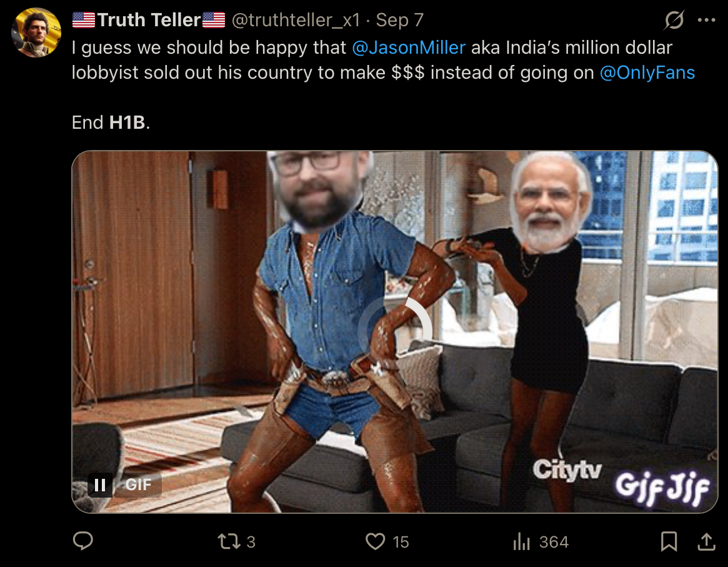
Task: View post analytics via bar chart icon
Action: 521,541
